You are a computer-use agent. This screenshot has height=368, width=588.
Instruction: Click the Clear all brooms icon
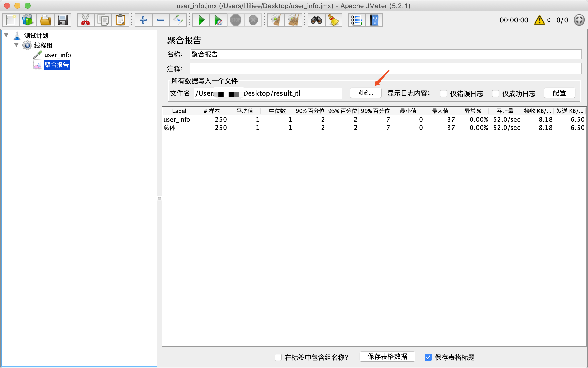click(293, 20)
